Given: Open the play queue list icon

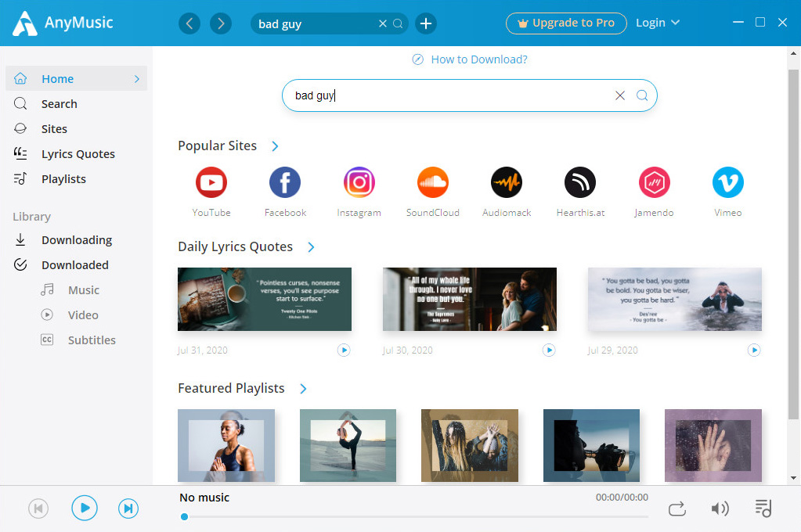Looking at the screenshot, I should (x=763, y=508).
